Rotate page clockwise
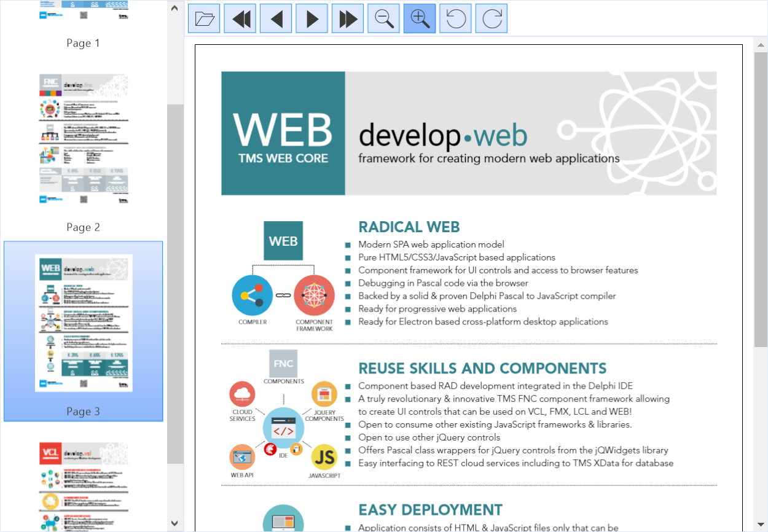This screenshot has height=532, width=768. 492,18
